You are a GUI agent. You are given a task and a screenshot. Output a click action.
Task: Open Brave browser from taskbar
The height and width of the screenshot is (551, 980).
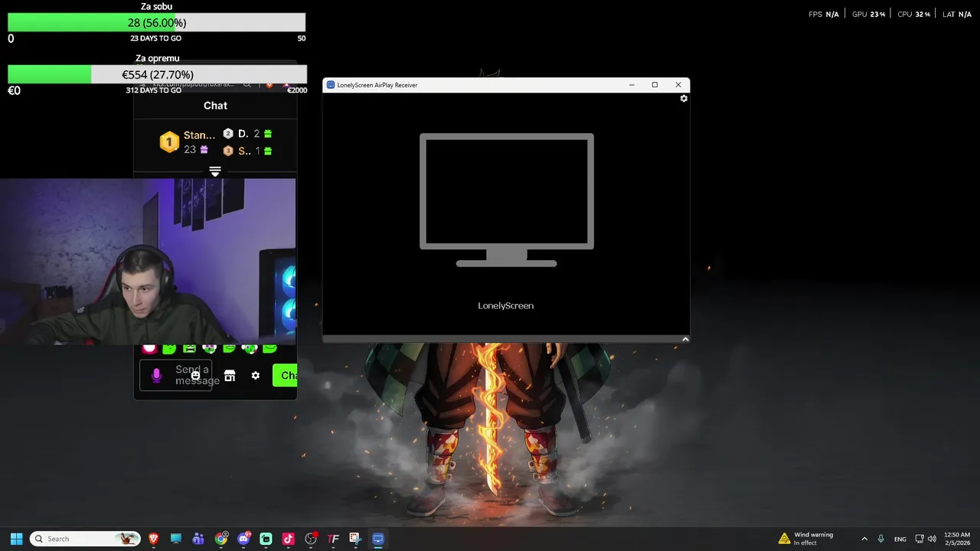point(153,539)
